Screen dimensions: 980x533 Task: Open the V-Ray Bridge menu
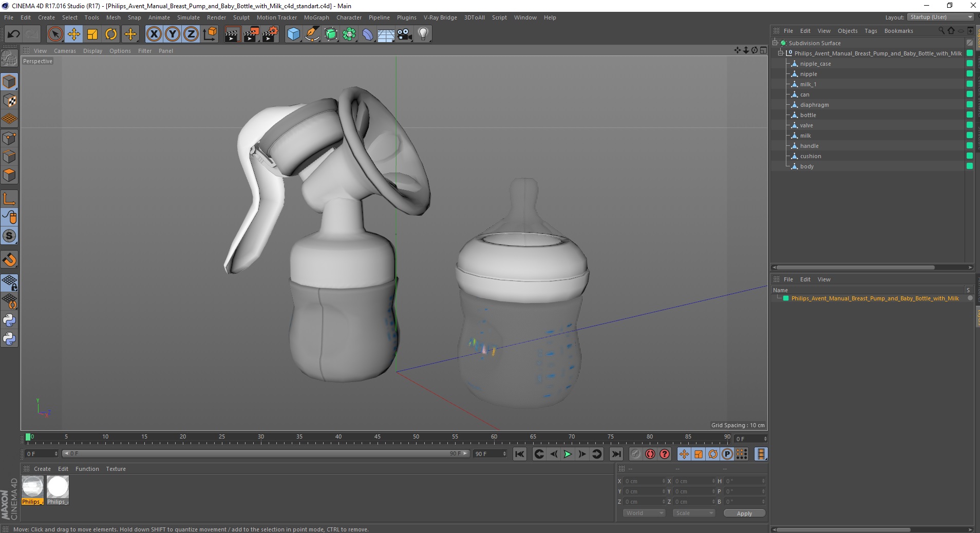click(440, 17)
